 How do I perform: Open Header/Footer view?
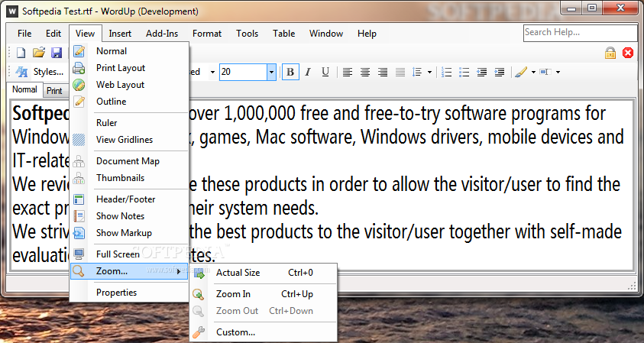tap(129, 199)
